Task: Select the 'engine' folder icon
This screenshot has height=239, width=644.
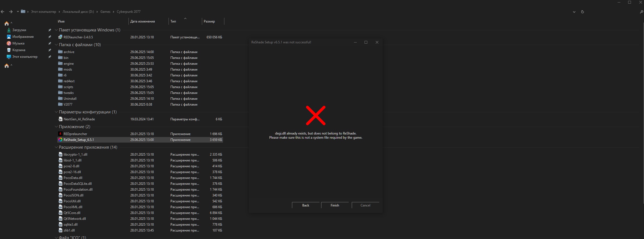Action: tap(60, 63)
